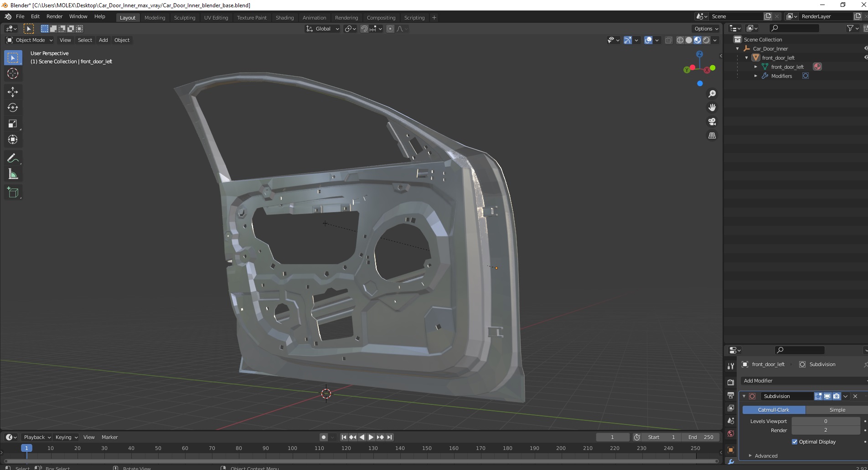
Task: Open the File menu
Action: click(20, 16)
